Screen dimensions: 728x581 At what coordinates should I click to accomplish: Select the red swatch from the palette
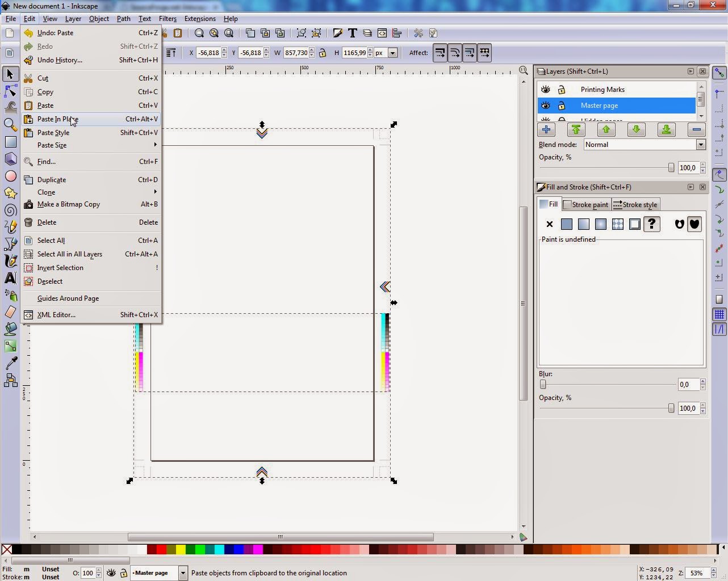tap(161, 549)
